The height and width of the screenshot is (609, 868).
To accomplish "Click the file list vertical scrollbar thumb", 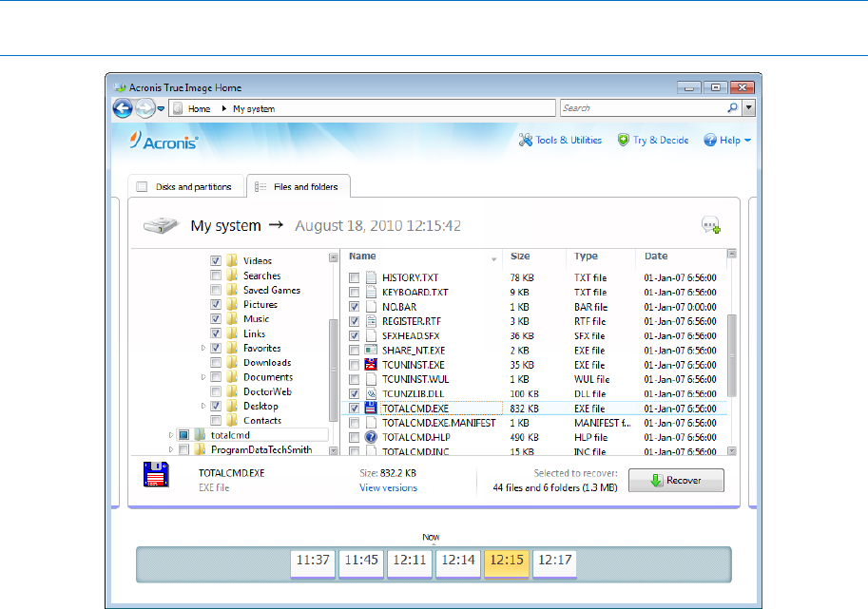I will 732,355.
